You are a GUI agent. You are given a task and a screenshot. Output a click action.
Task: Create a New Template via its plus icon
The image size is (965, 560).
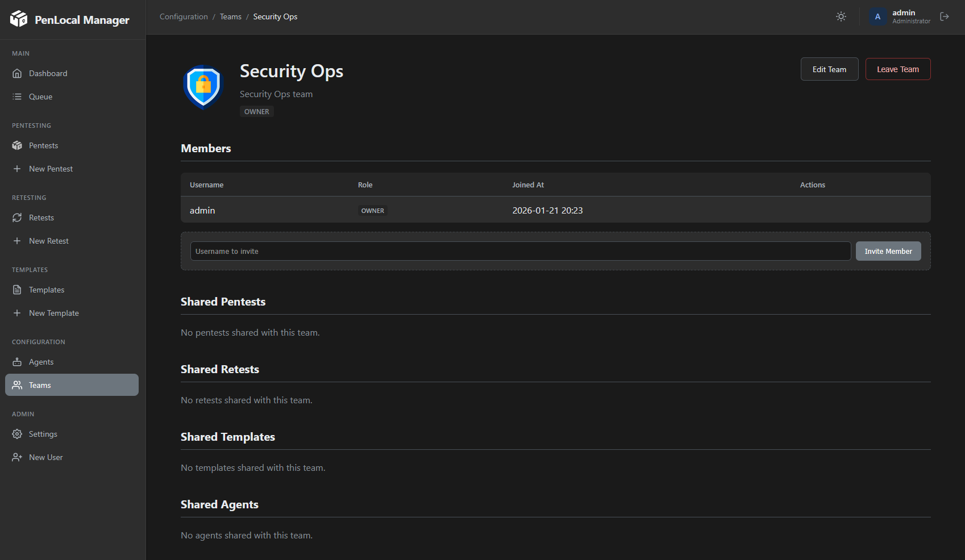point(18,312)
